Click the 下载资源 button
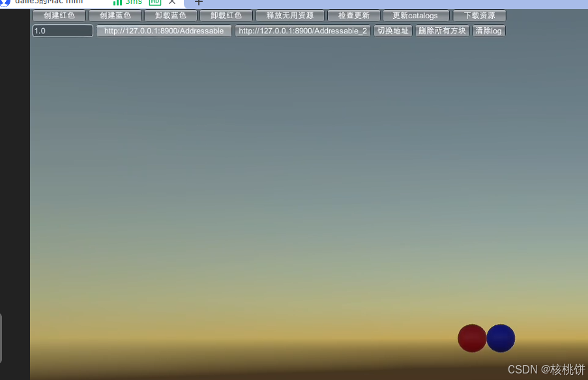The image size is (588, 380). [x=479, y=16]
